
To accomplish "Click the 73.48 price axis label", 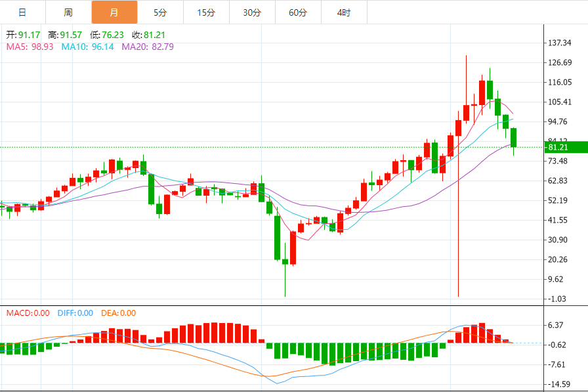I will 558,161.
